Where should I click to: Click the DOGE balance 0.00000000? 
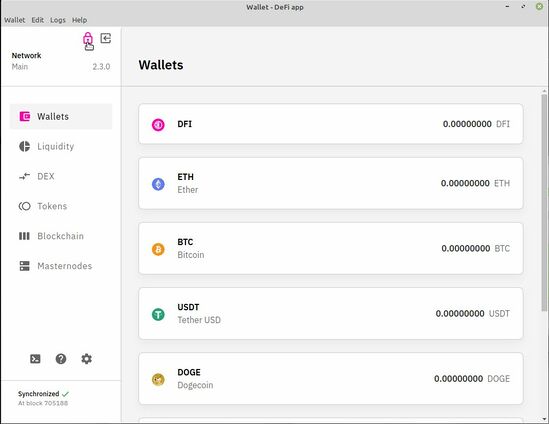point(458,378)
